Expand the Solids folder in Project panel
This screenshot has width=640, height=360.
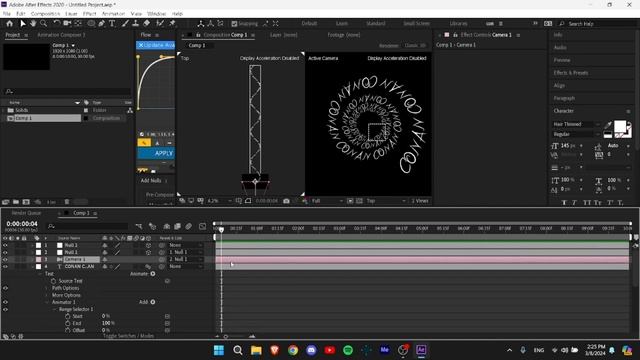pos(4,110)
